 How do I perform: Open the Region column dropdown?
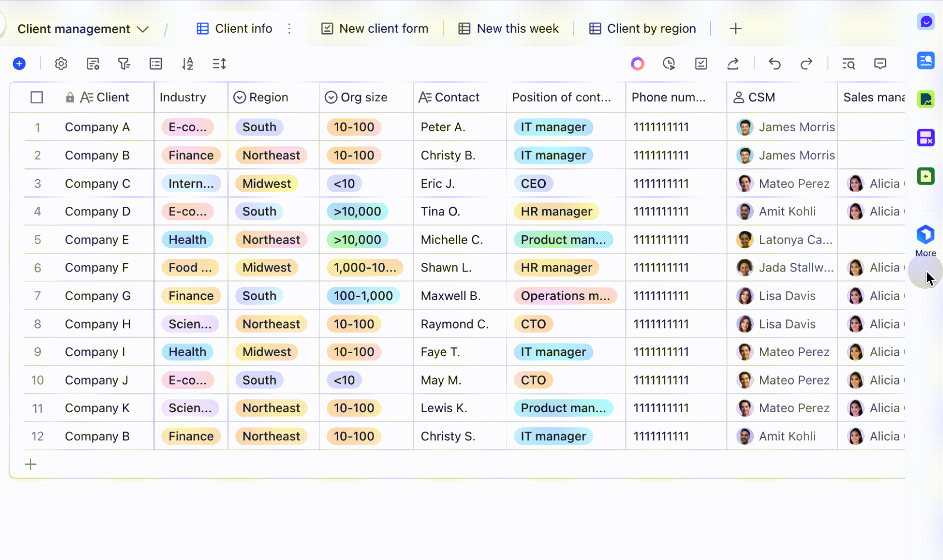[x=239, y=97]
